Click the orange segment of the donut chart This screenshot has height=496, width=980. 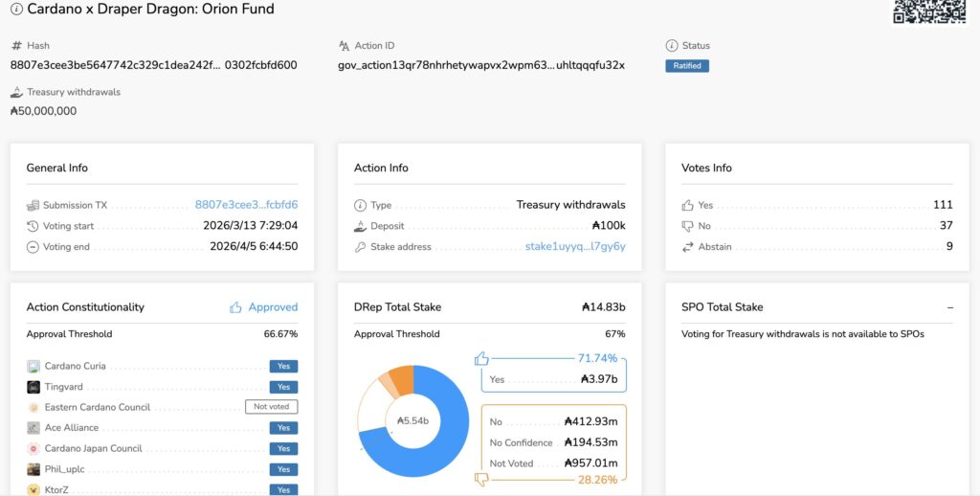(x=402, y=377)
